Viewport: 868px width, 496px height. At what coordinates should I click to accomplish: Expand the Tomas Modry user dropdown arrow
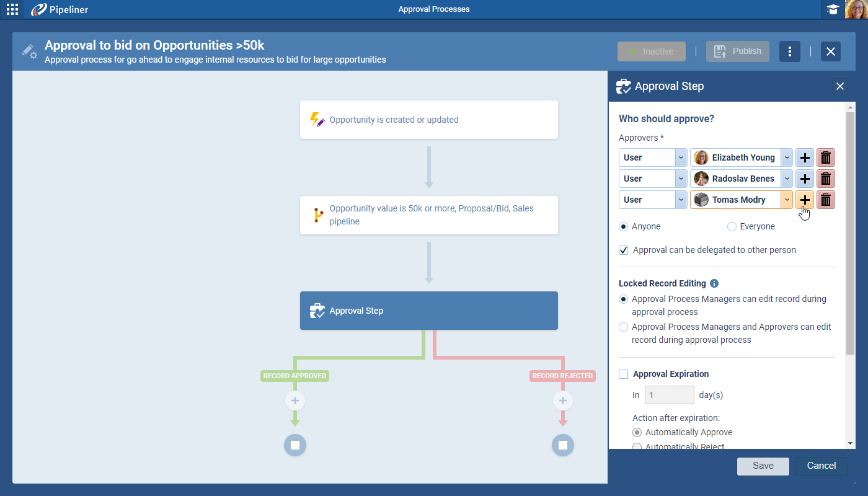(786, 200)
